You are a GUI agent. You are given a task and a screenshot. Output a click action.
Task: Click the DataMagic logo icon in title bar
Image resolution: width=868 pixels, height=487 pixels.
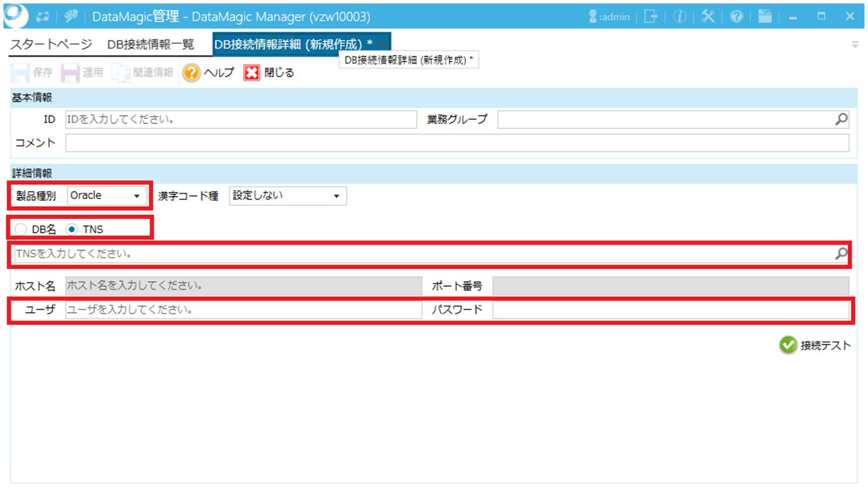(15, 16)
